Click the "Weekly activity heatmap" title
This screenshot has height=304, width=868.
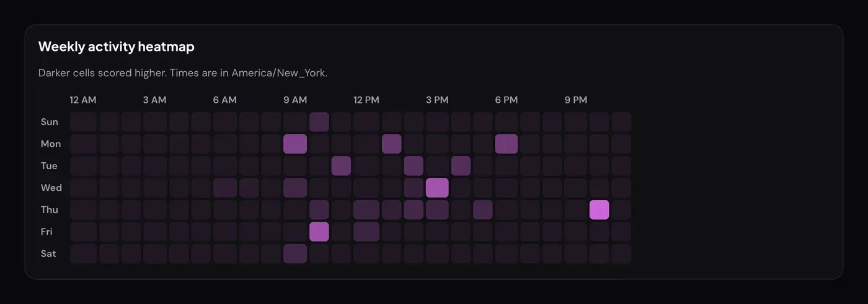[x=117, y=46]
